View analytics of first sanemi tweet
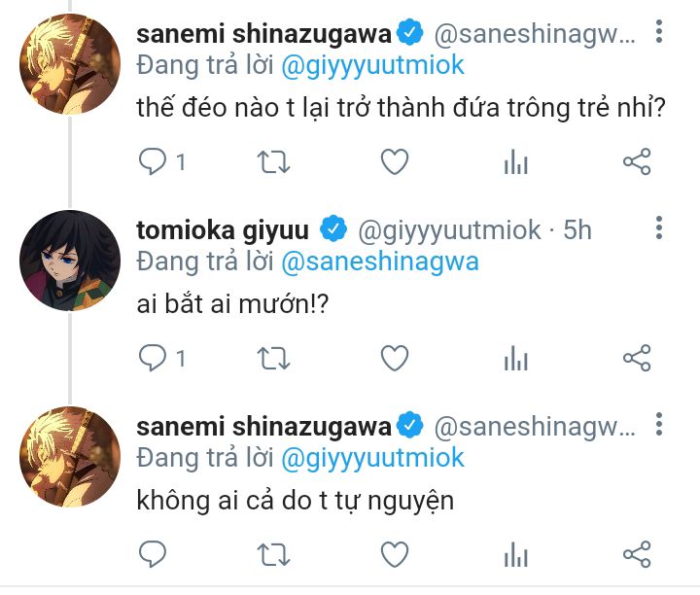Screen dimensions: 700x595 coord(515,163)
